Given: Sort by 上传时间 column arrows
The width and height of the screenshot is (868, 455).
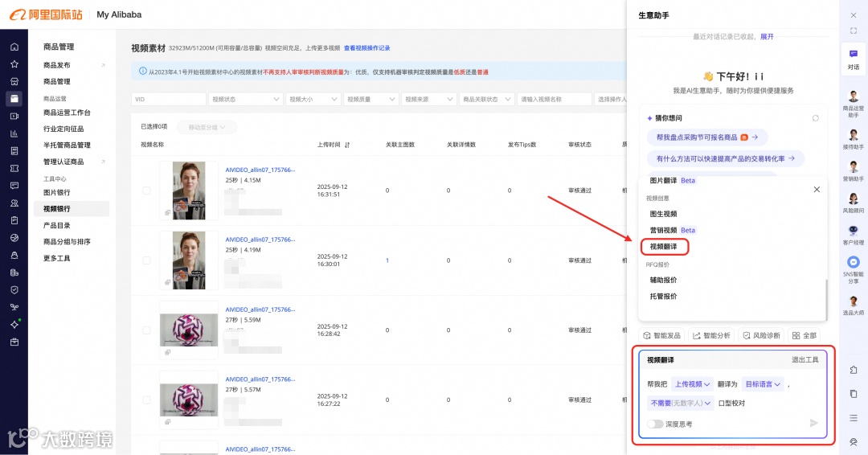Looking at the screenshot, I should [x=347, y=145].
